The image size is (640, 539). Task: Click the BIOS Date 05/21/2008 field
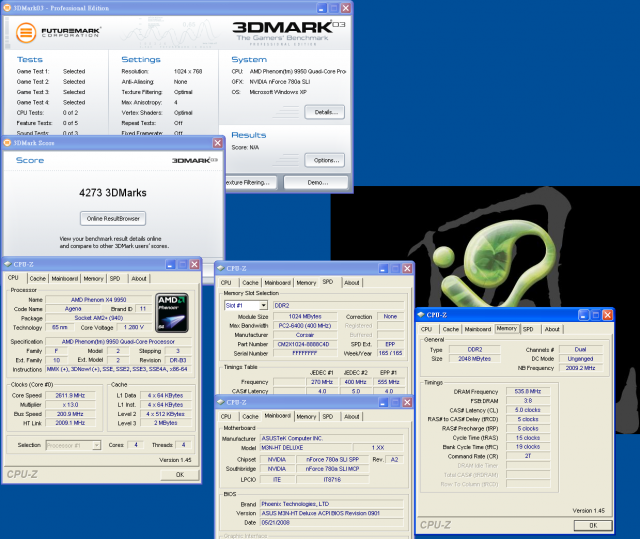point(331,522)
